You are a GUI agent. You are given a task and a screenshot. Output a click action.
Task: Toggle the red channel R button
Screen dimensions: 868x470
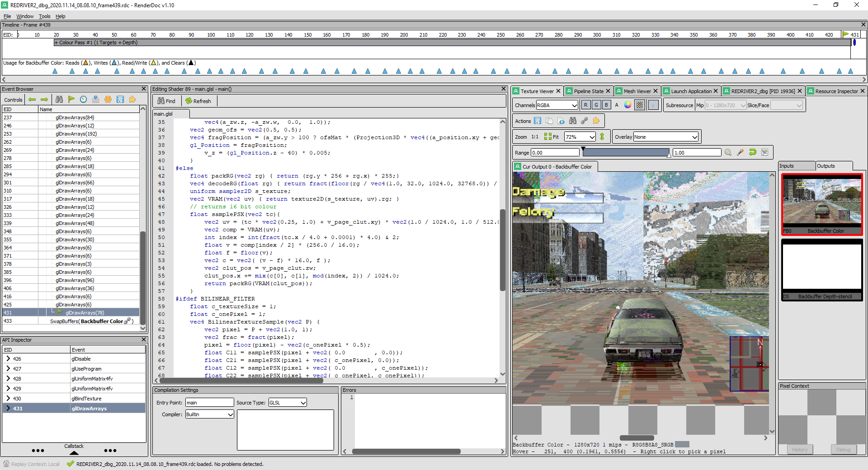point(586,105)
